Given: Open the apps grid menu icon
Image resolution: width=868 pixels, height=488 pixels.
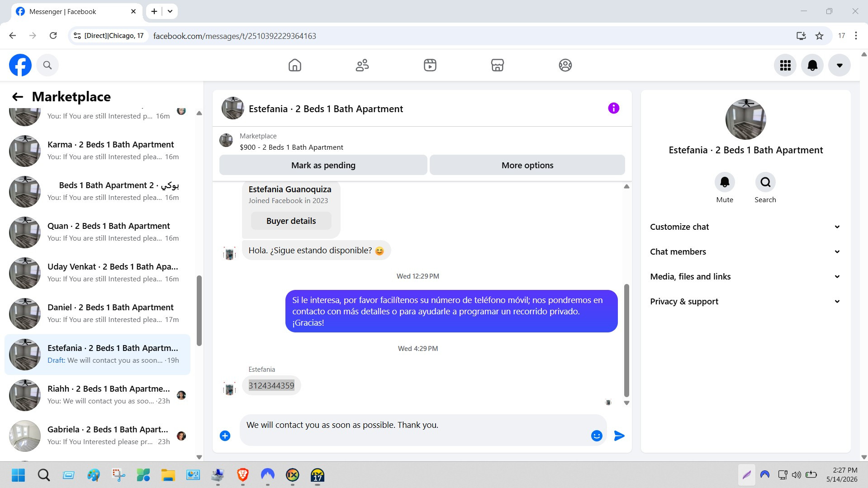Looking at the screenshot, I should pyautogui.click(x=785, y=65).
